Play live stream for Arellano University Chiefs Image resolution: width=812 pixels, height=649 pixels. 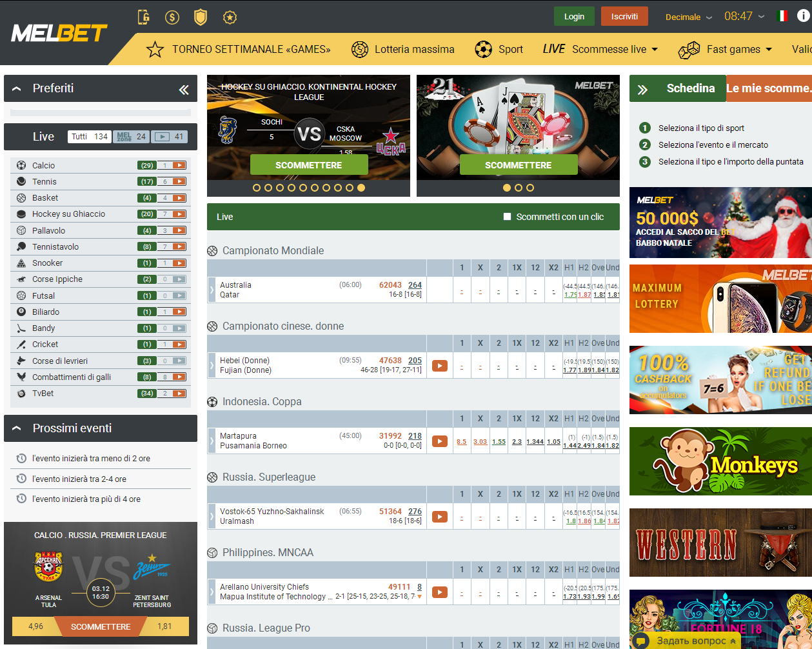[440, 592]
